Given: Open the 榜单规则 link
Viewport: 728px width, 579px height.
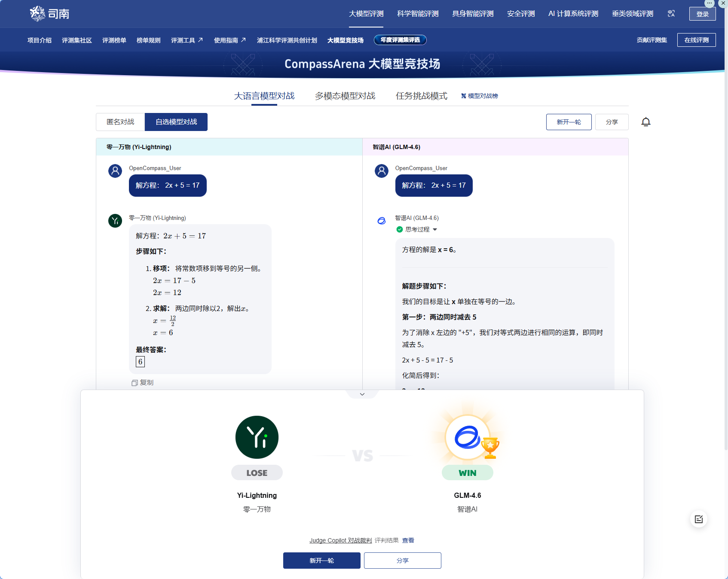Looking at the screenshot, I should [x=149, y=40].
